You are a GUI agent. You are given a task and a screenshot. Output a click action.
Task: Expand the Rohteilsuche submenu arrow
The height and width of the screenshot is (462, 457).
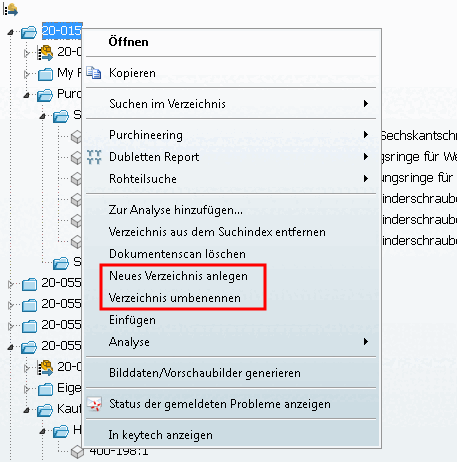click(x=366, y=179)
